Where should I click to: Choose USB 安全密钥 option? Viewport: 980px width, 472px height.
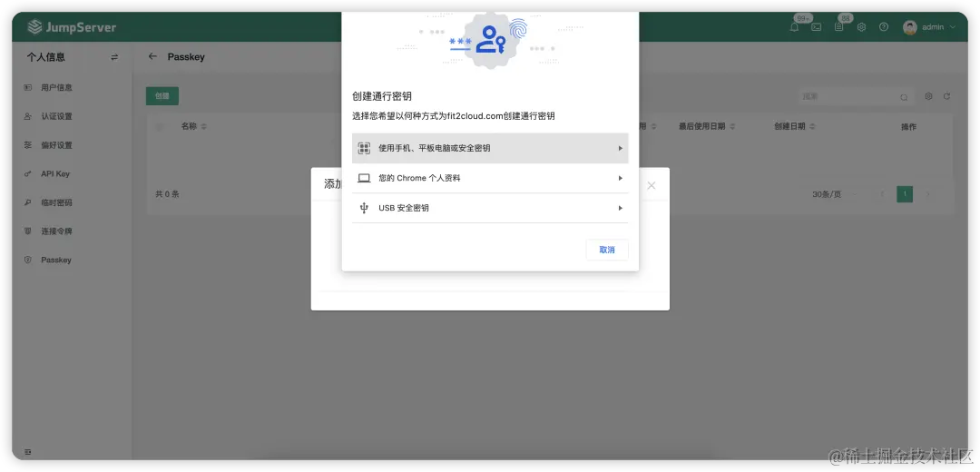[x=490, y=208]
